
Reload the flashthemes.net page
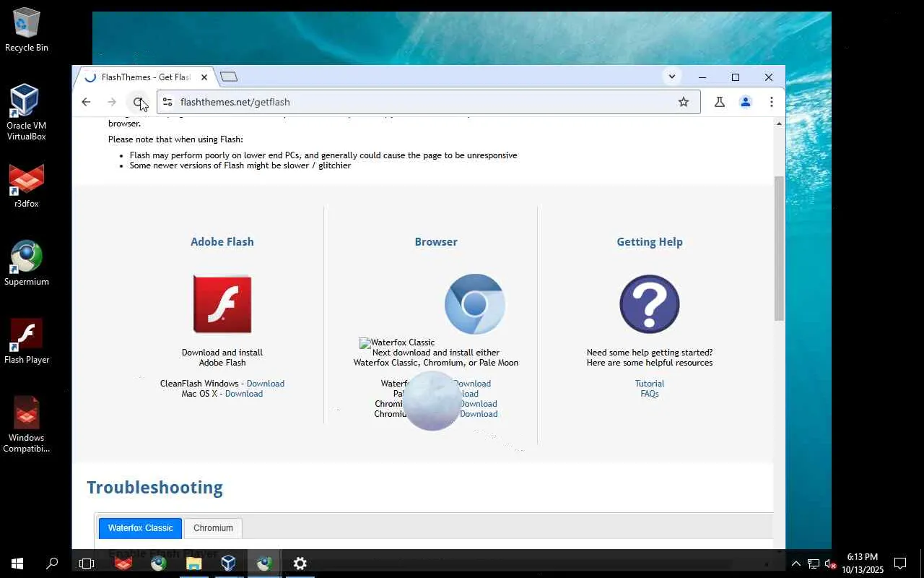coord(138,102)
